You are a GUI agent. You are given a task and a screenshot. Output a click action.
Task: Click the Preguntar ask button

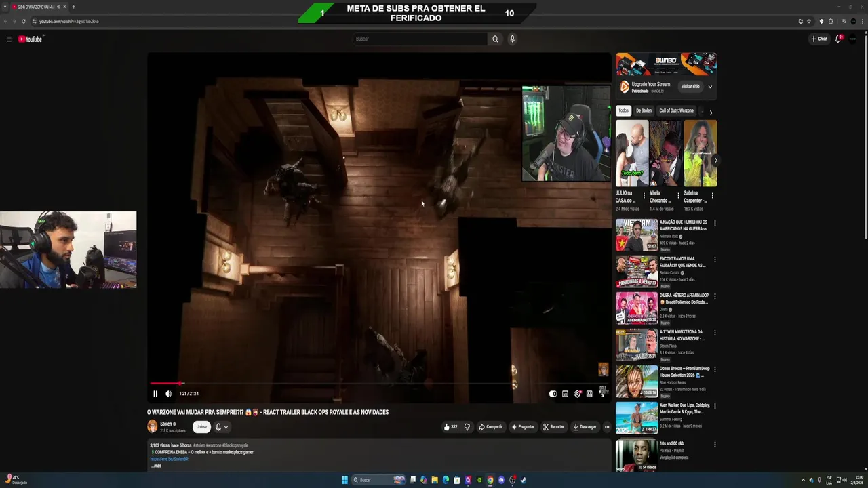523,427
